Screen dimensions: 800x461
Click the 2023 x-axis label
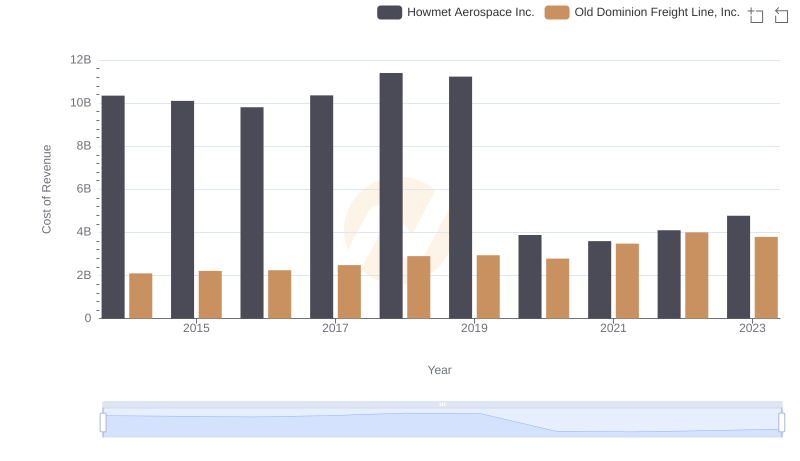coord(752,328)
